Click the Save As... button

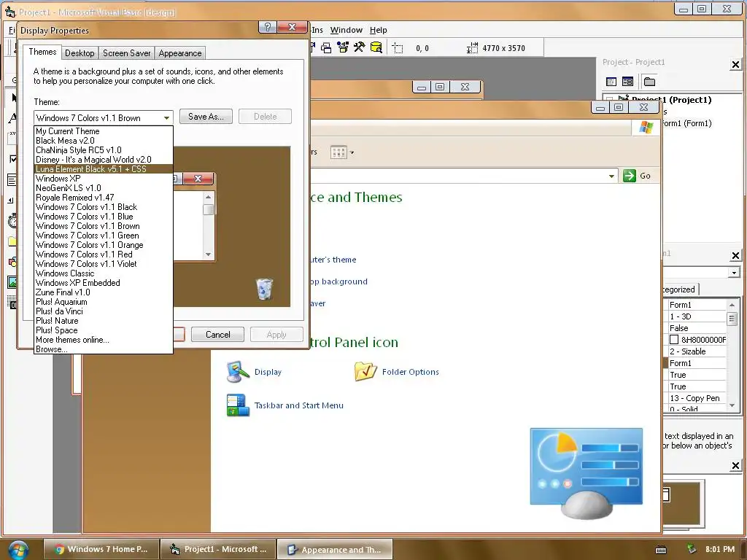click(206, 117)
